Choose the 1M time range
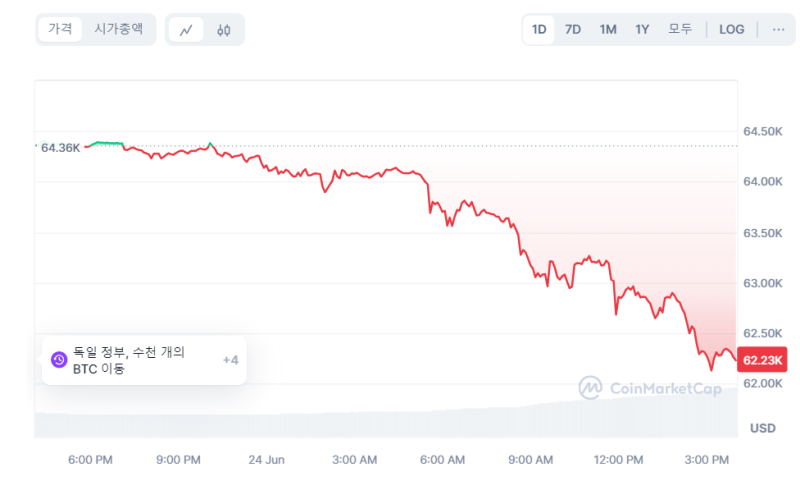800x481 pixels. (x=608, y=29)
